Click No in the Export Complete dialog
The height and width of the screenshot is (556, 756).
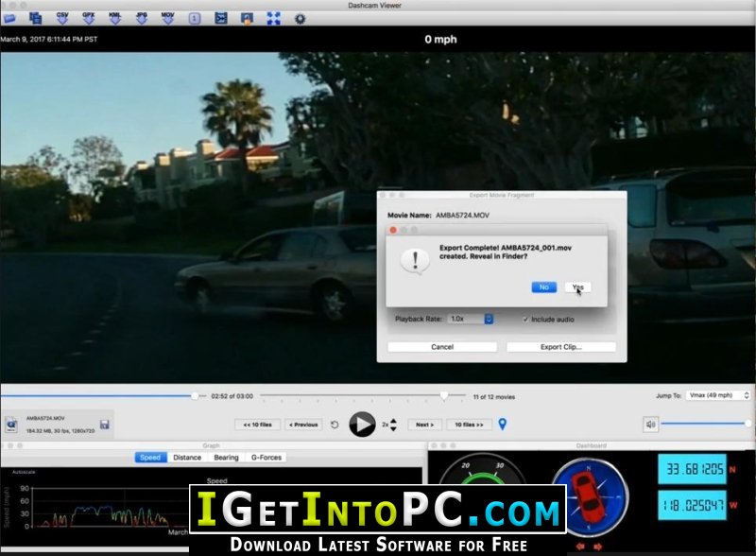click(x=544, y=287)
